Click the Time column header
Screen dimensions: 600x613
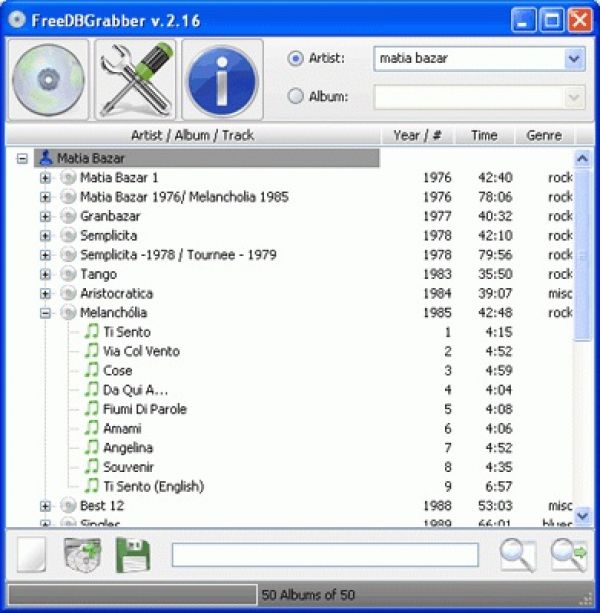tap(484, 135)
